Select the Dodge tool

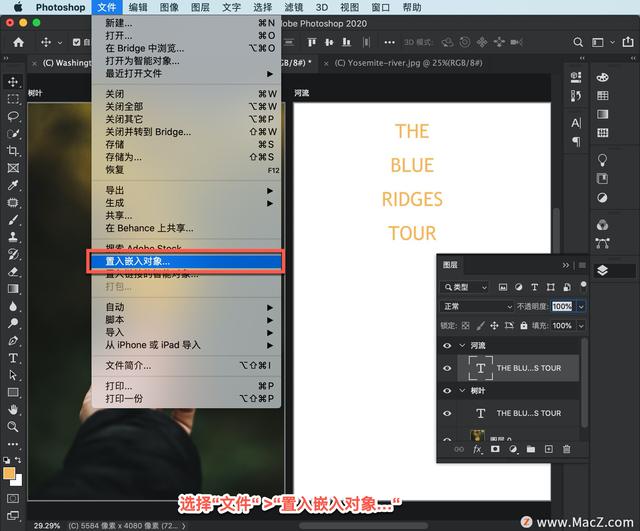click(13, 323)
